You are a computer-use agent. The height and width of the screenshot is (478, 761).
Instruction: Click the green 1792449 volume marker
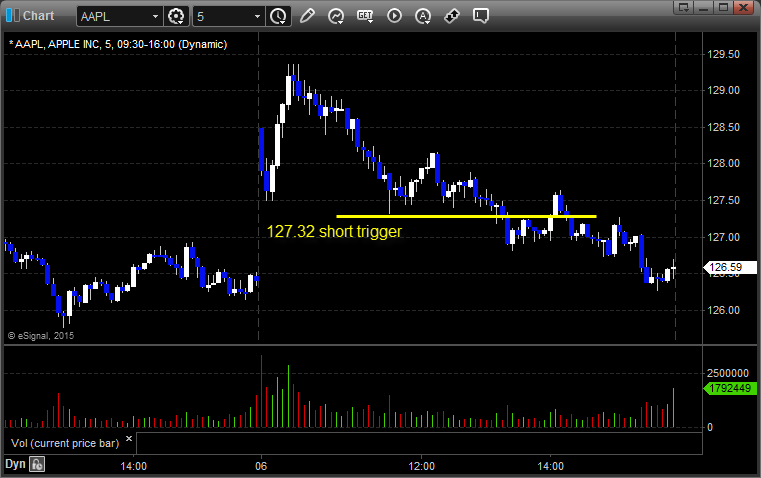pos(730,388)
